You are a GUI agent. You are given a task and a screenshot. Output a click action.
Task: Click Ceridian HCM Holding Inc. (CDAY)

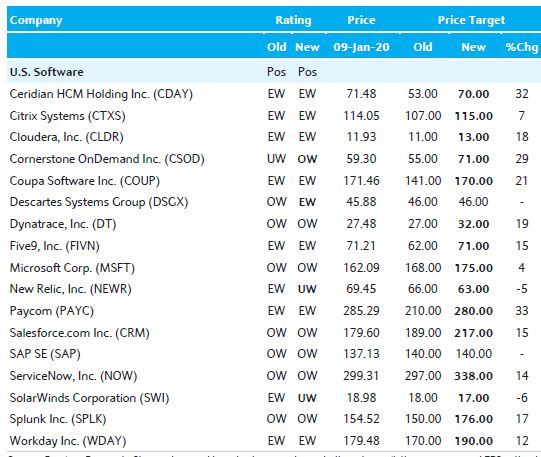tap(101, 94)
